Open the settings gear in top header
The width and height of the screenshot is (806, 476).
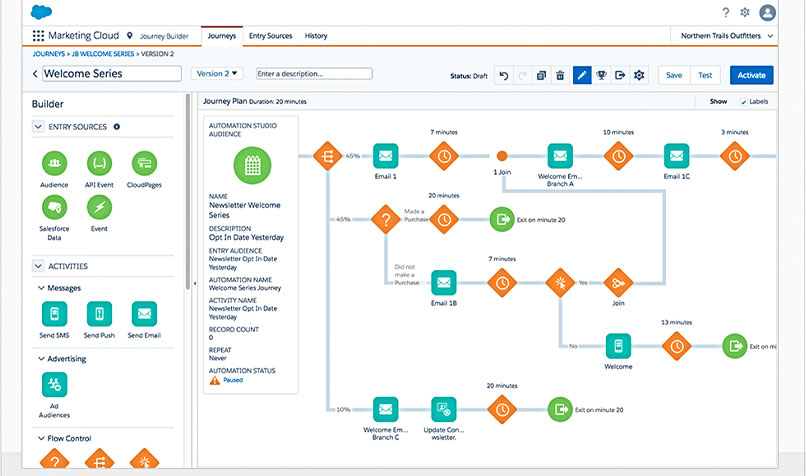pos(745,12)
